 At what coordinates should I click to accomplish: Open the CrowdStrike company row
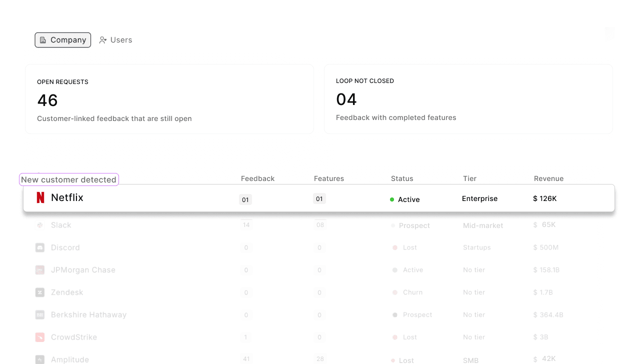319,337
